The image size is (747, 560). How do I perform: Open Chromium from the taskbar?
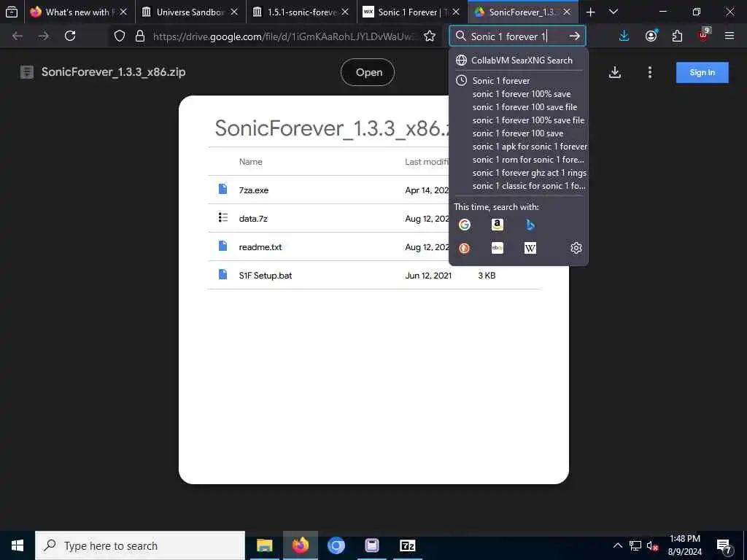coord(336,545)
